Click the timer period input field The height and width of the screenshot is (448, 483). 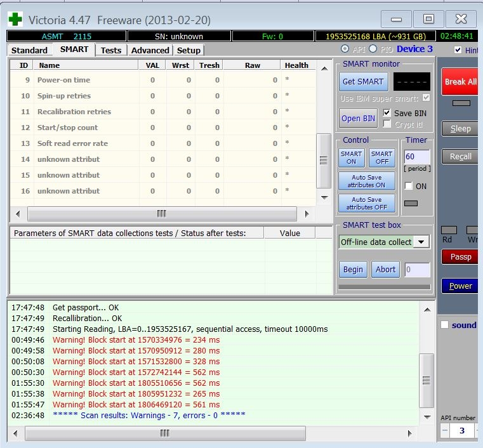pos(417,157)
